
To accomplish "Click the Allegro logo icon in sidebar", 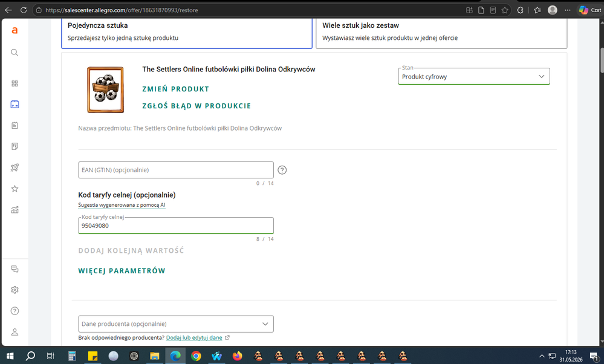I will click(15, 30).
